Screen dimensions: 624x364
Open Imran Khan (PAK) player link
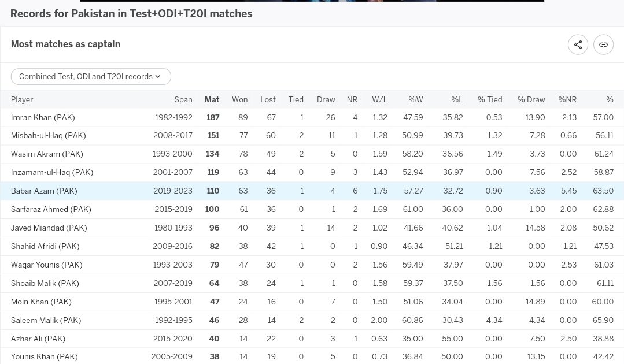coord(43,118)
